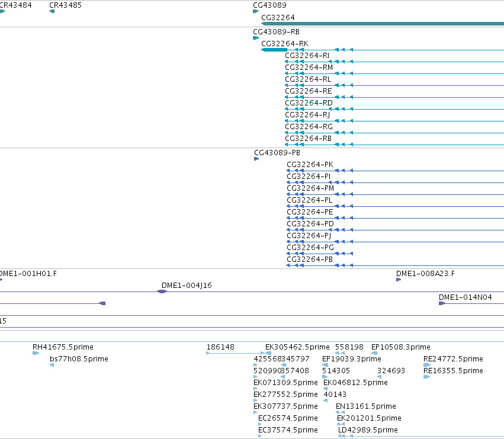504x439 pixels.
Task: Select transcript CG32264-RL
Action: click(x=308, y=79)
